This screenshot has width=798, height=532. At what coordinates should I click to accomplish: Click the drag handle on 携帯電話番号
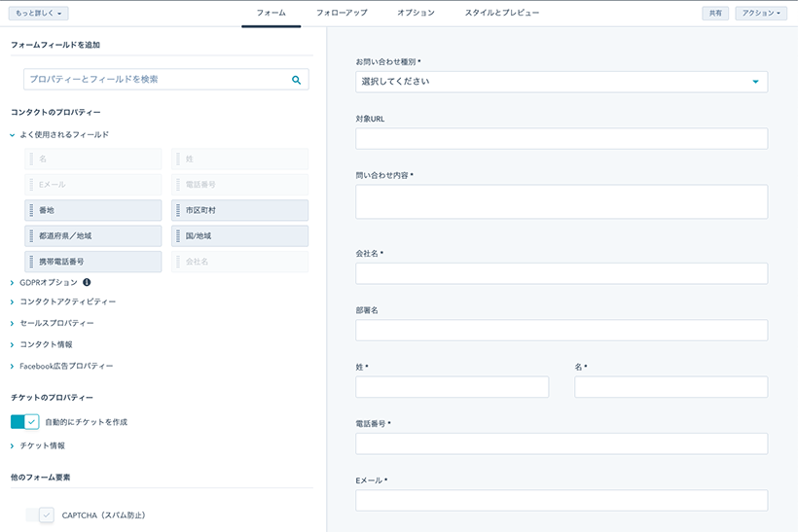click(31, 262)
